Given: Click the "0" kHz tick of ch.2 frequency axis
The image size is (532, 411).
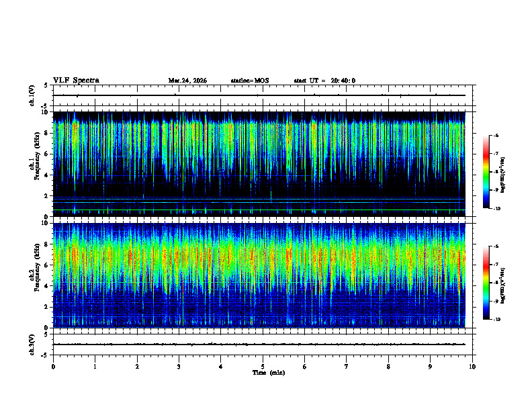Looking at the screenshot, I should pyautogui.click(x=47, y=328).
